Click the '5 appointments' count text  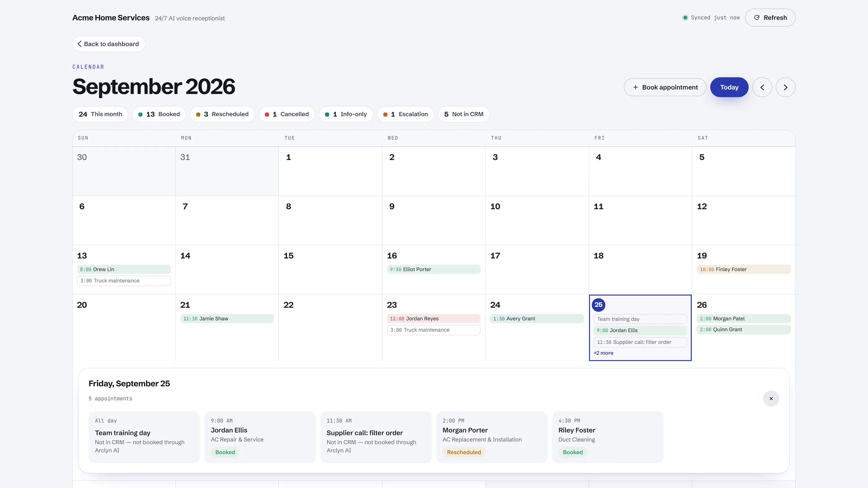coord(111,399)
